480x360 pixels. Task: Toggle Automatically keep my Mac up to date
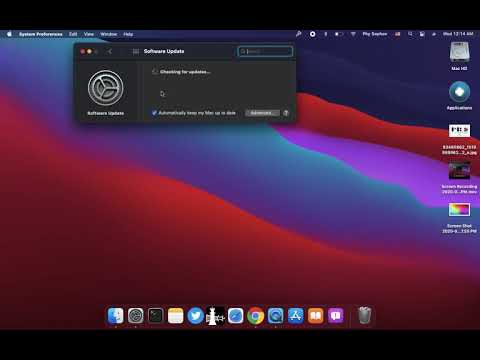pos(154,113)
